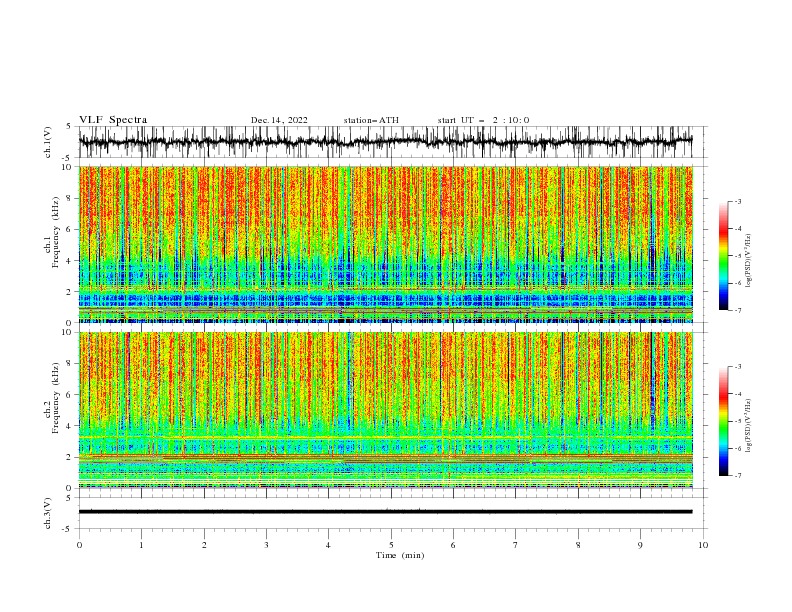Click the "VLF Spectra" plot title
Screen dimensions: 792x612
point(113,120)
